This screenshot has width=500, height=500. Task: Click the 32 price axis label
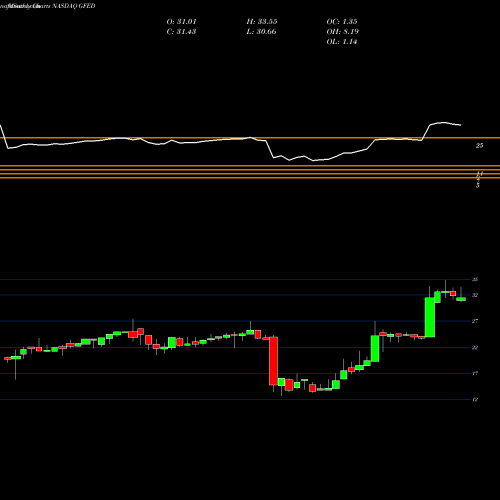pyautogui.click(x=475, y=295)
